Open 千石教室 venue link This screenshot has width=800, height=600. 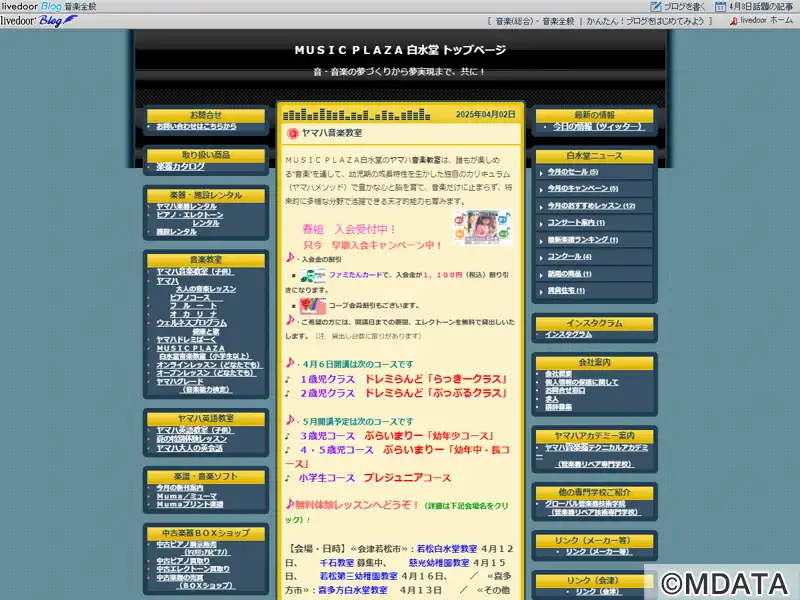pyautogui.click(x=337, y=563)
